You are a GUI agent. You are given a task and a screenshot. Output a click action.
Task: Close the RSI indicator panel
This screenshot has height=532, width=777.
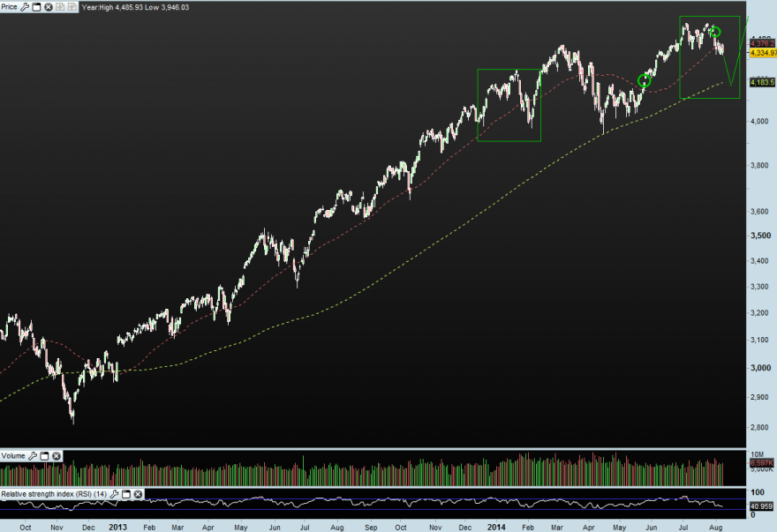coord(139,494)
